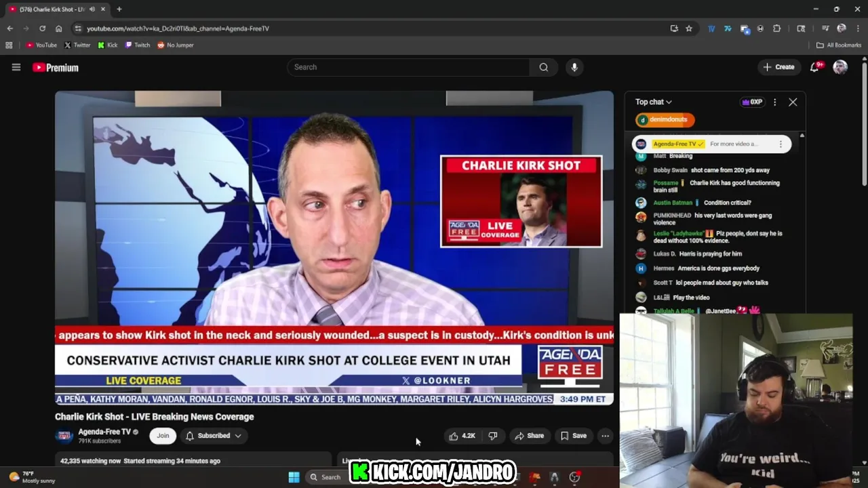Image resolution: width=868 pixels, height=488 pixels.
Task: Join the Agenda-Free TV channel
Action: (163, 436)
